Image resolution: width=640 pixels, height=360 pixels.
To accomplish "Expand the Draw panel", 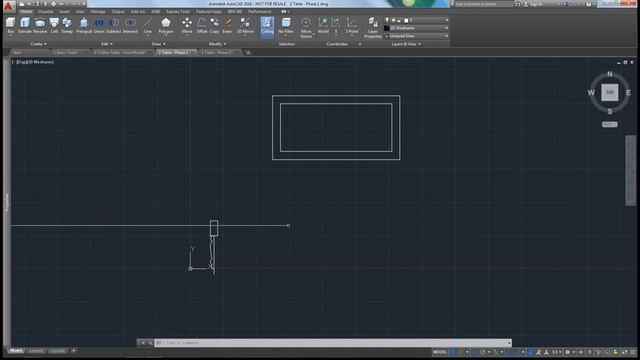I will click(x=158, y=44).
